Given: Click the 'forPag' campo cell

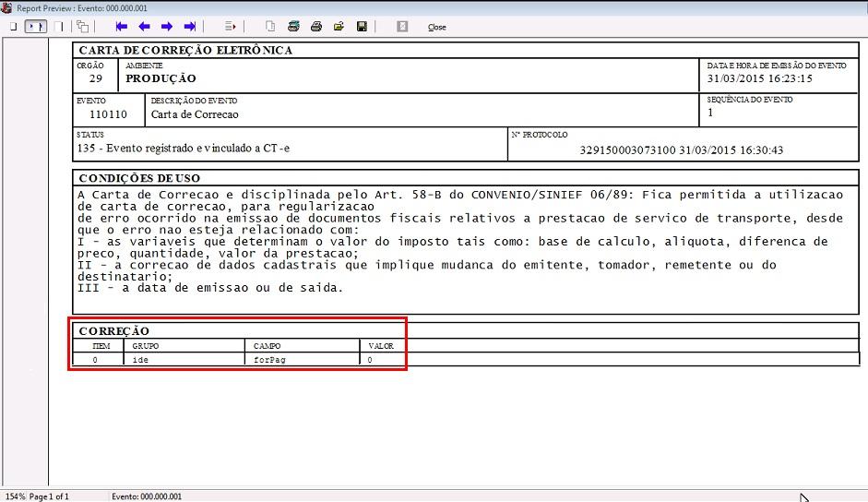Looking at the screenshot, I should pos(269,360).
